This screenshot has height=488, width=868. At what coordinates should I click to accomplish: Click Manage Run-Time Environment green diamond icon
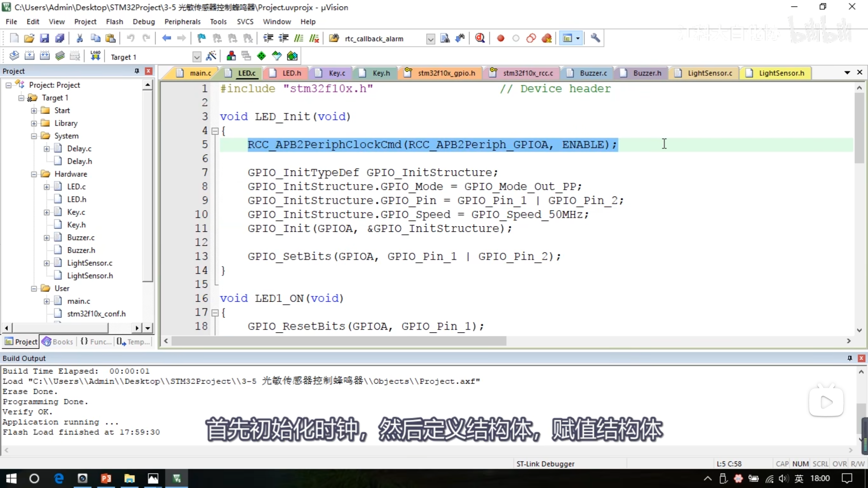pos(261,56)
